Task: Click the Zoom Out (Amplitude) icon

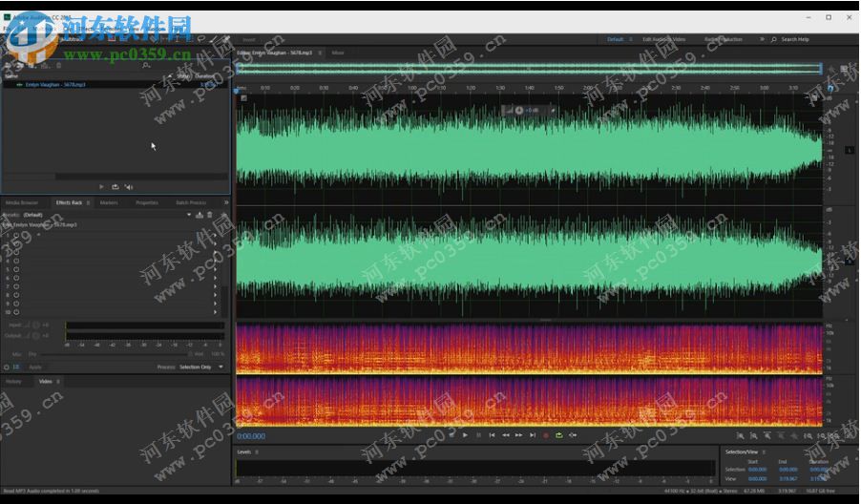Action: click(x=754, y=436)
